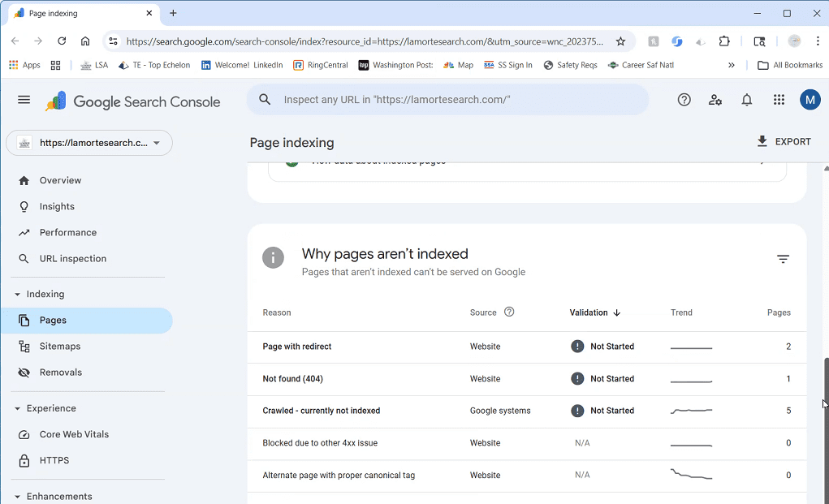Click the Source column help icon
This screenshot has height=504, width=829.
[x=509, y=312]
